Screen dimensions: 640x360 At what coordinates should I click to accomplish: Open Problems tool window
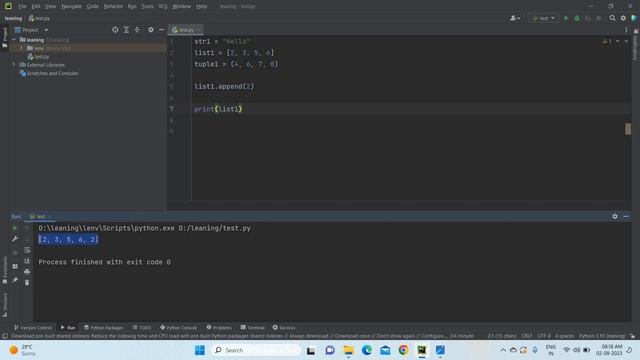point(219,328)
